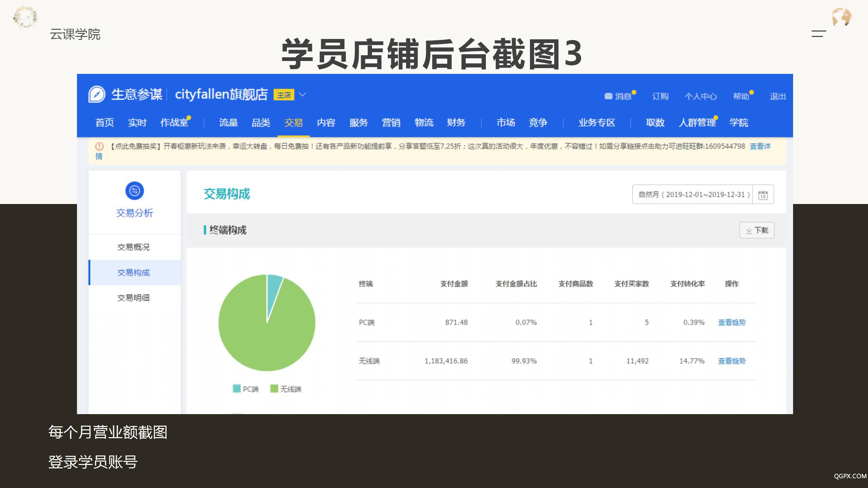Click the 交易构成 page heading
868x488 pixels.
point(226,194)
